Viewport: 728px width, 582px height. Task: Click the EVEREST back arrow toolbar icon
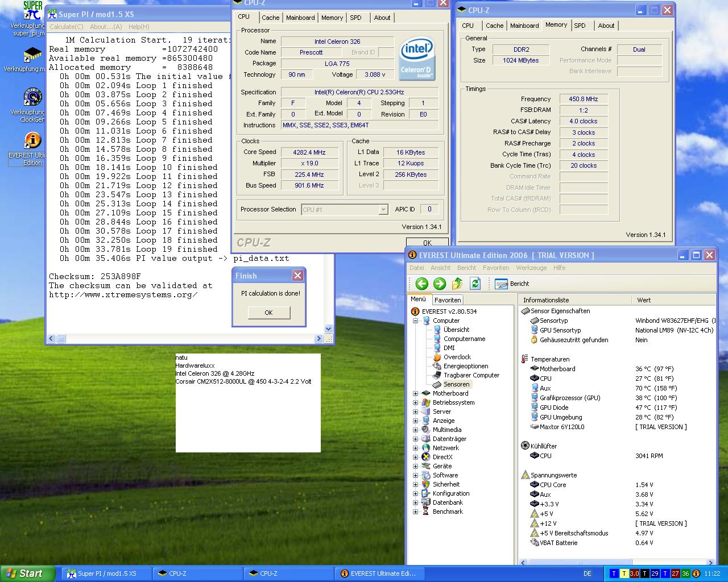[x=421, y=284]
